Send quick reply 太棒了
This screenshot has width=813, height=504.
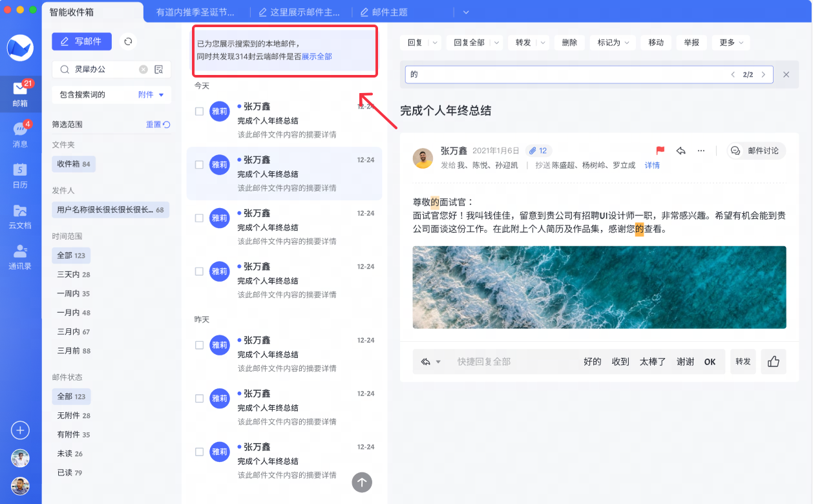coord(653,362)
